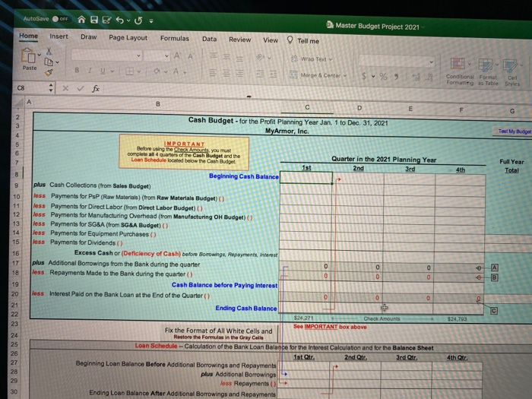Open the Review tab
Screen dimensions: 532x399
[240, 40]
